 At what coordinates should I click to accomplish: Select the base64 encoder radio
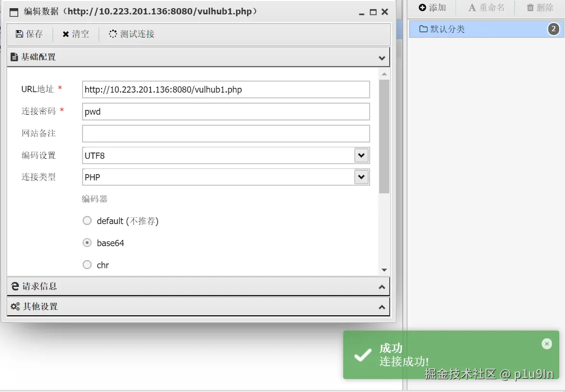click(87, 243)
